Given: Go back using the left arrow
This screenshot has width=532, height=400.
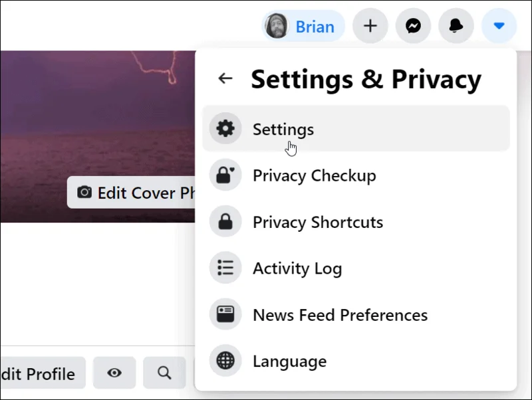Looking at the screenshot, I should click(x=225, y=78).
